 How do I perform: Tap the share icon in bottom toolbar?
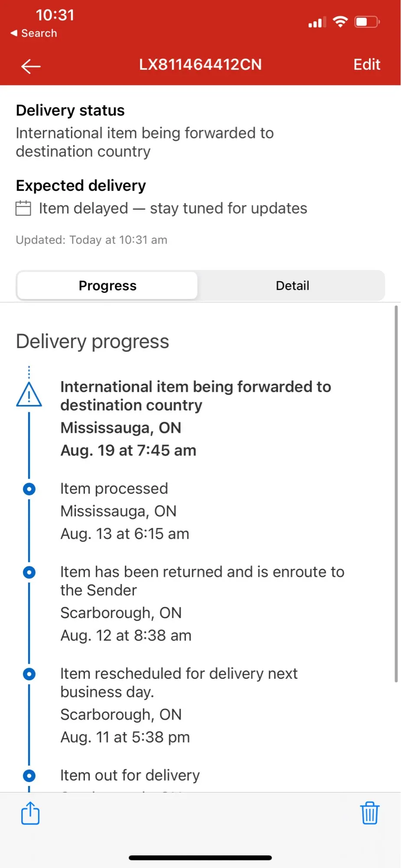pyautogui.click(x=30, y=813)
